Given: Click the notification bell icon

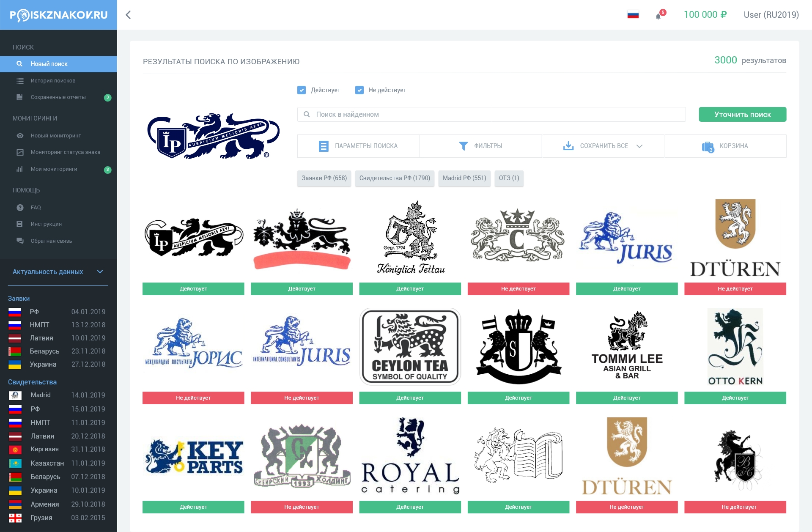Looking at the screenshot, I should tap(658, 16).
